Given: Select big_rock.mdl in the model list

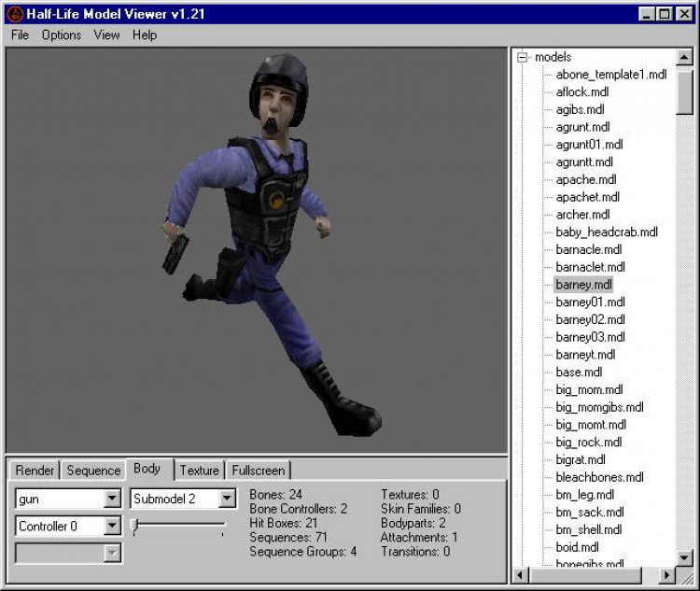Looking at the screenshot, I should click(x=588, y=443).
